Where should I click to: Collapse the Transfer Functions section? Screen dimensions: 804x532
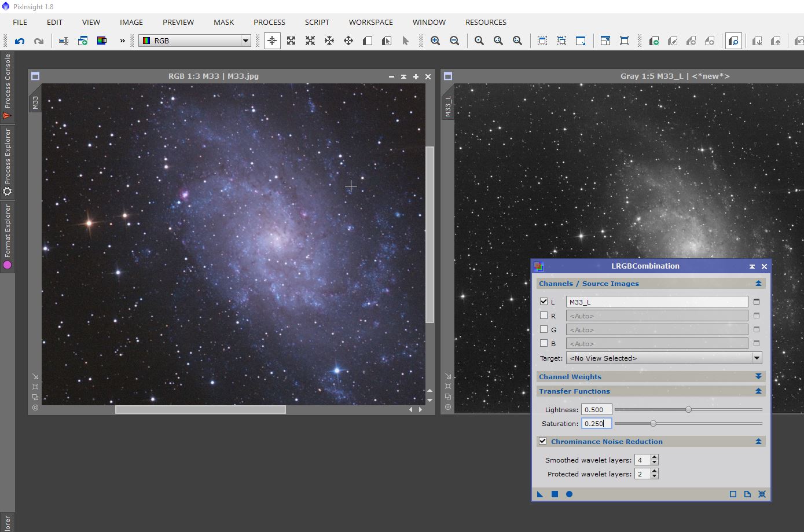pyautogui.click(x=758, y=391)
